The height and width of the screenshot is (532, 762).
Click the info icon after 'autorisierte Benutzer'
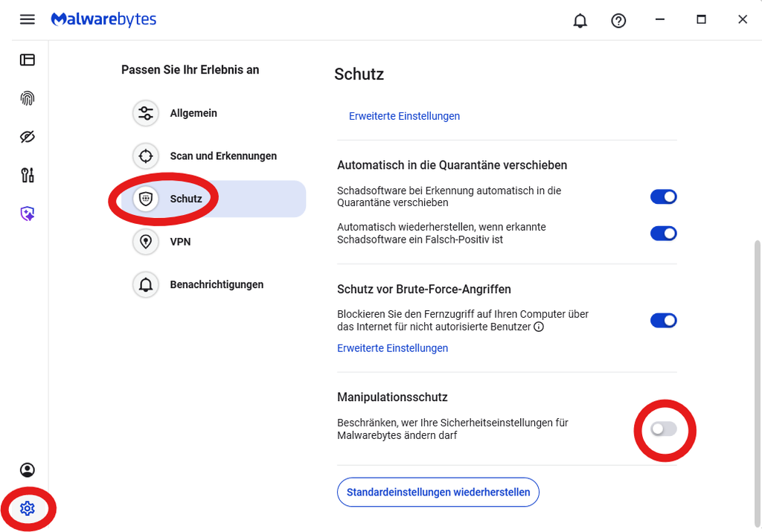[x=539, y=327]
